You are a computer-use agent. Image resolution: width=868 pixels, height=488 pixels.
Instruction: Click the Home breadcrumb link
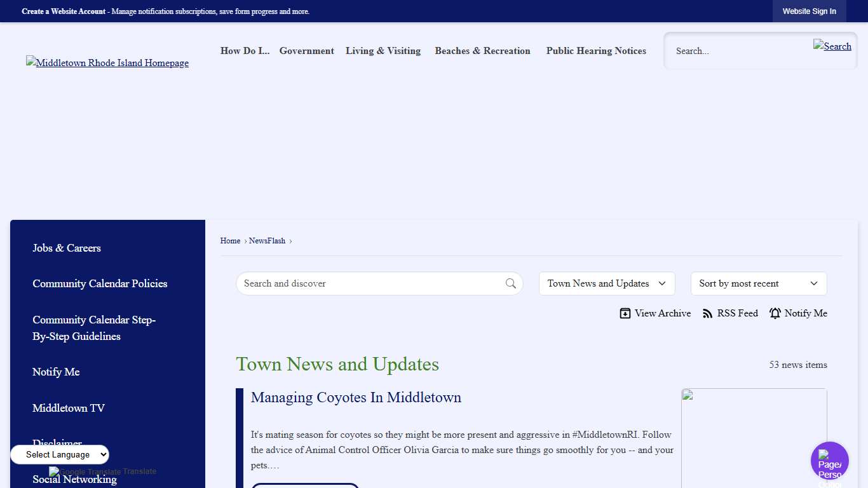[x=230, y=241]
